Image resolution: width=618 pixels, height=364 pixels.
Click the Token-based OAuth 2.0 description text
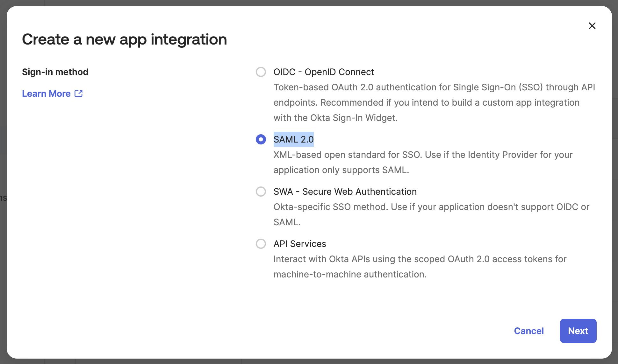click(x=435, y=102)
